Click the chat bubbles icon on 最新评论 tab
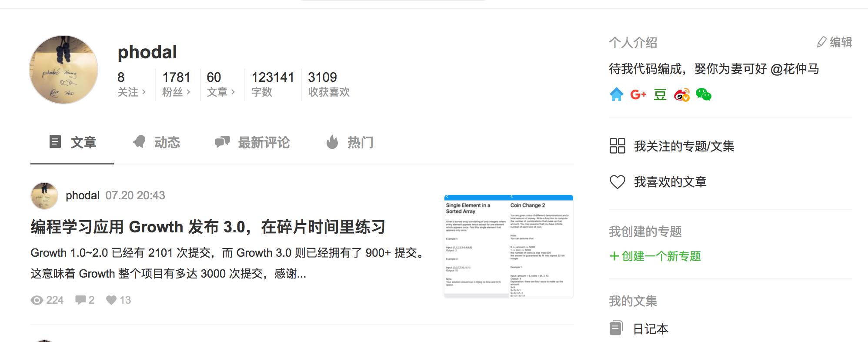The width and height of the screenshot is (868, 342). point(223,142)
